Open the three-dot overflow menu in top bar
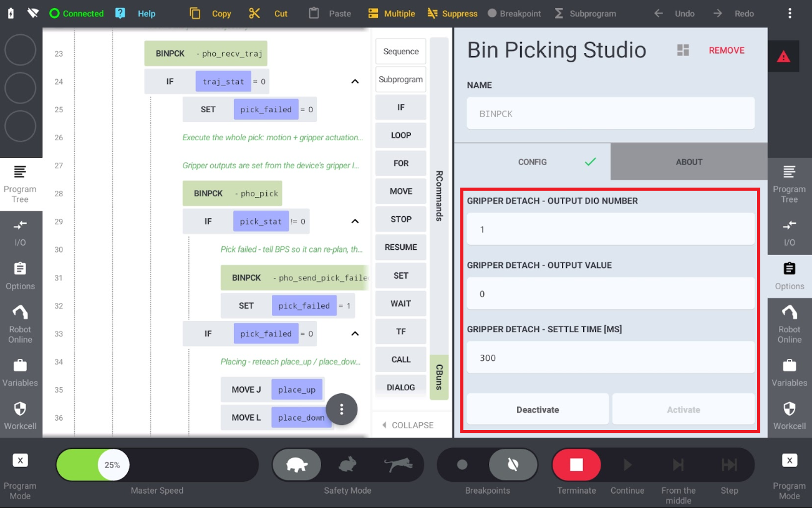 [790, 13]
